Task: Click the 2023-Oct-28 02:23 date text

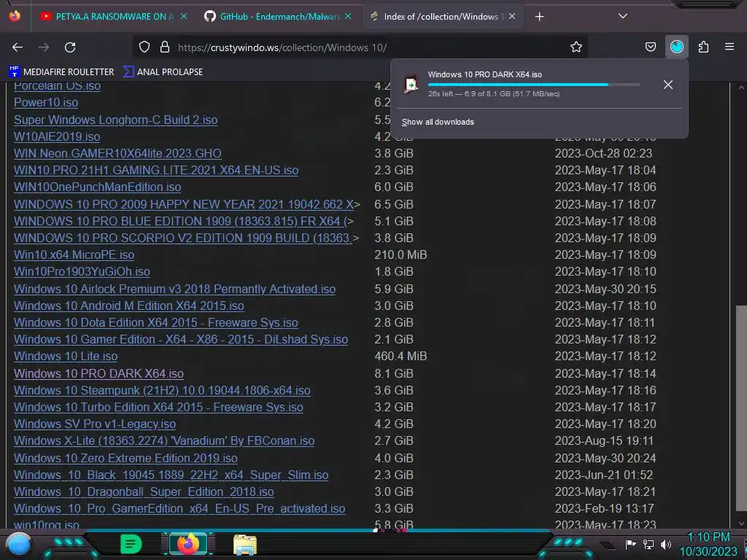Action: coord(603,153)
